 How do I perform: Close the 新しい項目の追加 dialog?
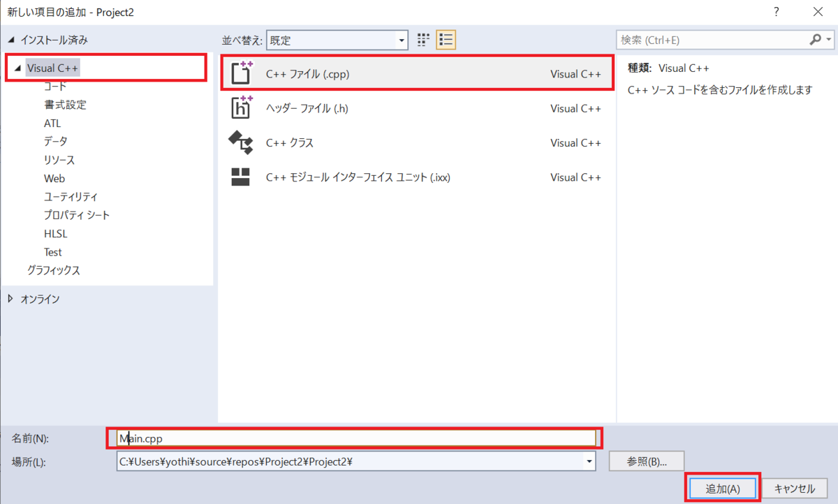pyautogui.click(x=818, y=12)
